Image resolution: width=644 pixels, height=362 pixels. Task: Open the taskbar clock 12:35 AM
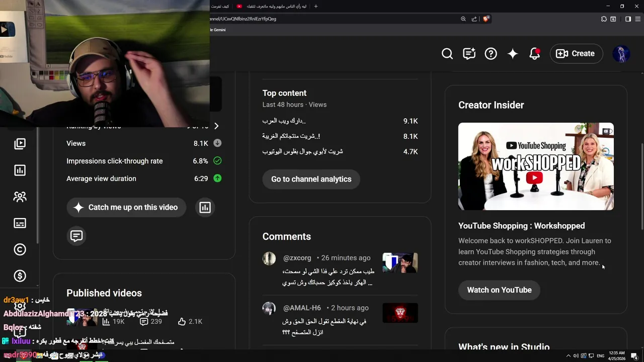tap(616, 355)
